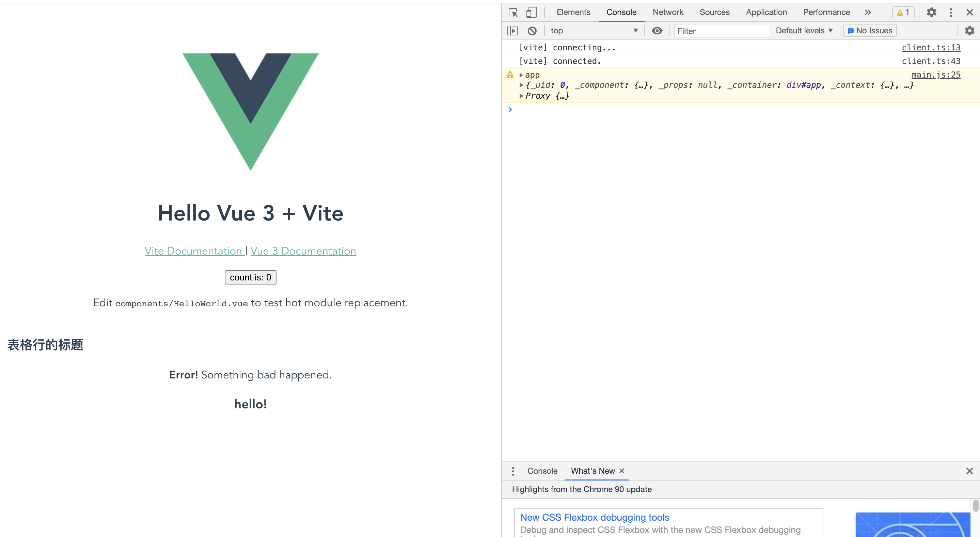The height and width of the screenshot is (537, 980).
Task: Click the no-entry/stop recording icon
Action: tap(533, 30)
